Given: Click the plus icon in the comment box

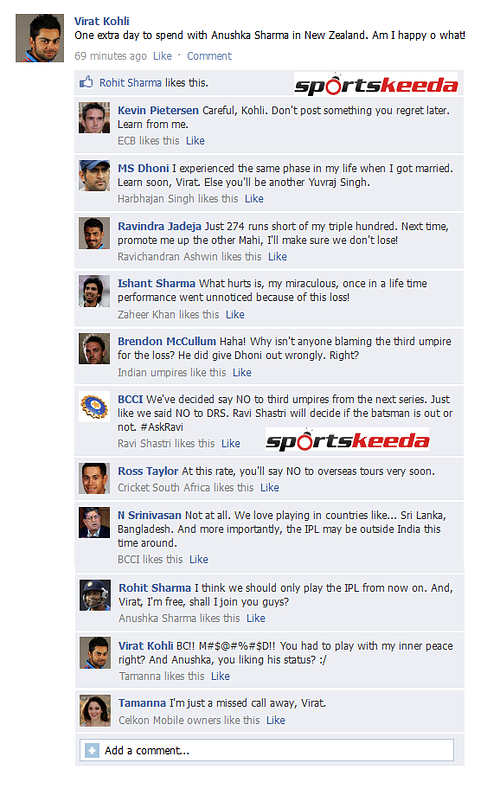Looking at the screenshot, I should click(x=92, y=751).
